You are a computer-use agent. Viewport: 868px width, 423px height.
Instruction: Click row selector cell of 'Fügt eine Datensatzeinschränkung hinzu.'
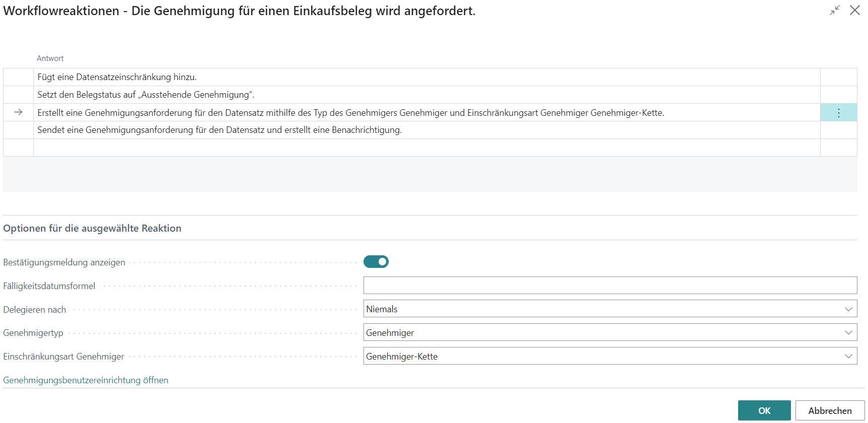[x=18, y=77]
